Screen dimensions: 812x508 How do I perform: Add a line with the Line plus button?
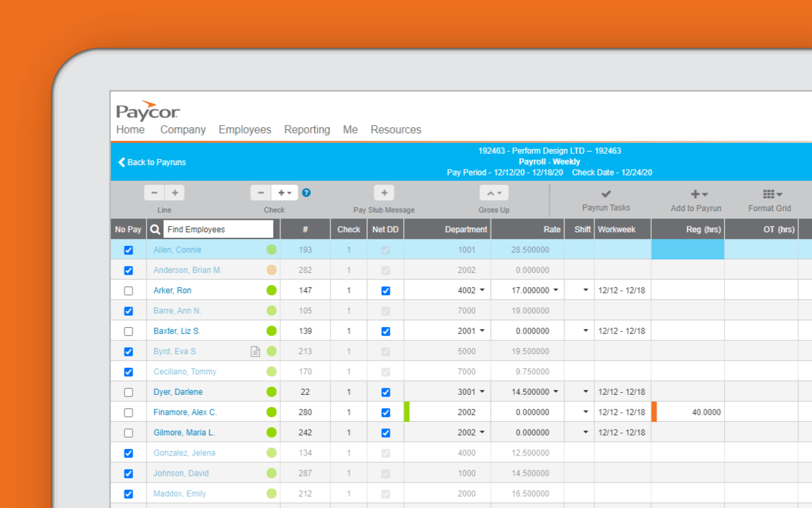[175, 193]
